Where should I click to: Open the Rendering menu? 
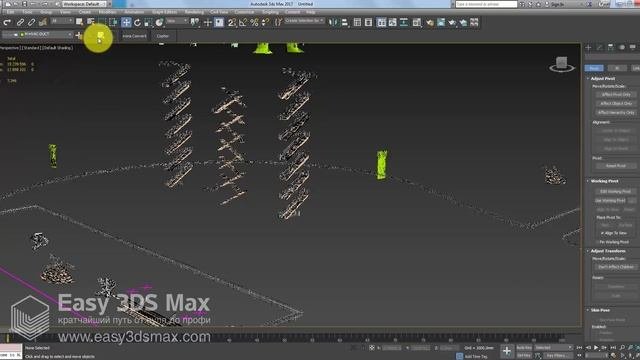[x=194, y=12]
